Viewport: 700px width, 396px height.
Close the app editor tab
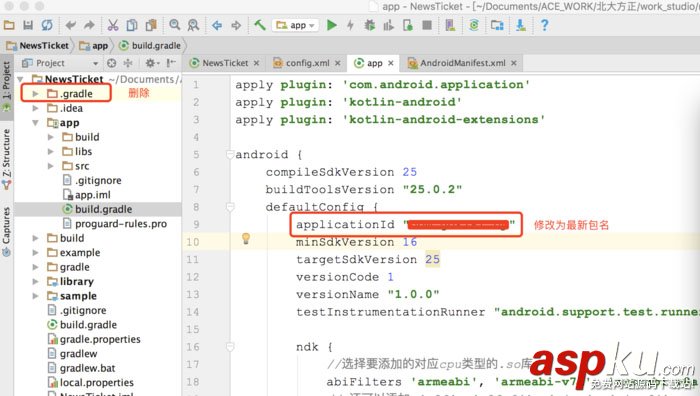pos(391,63)
